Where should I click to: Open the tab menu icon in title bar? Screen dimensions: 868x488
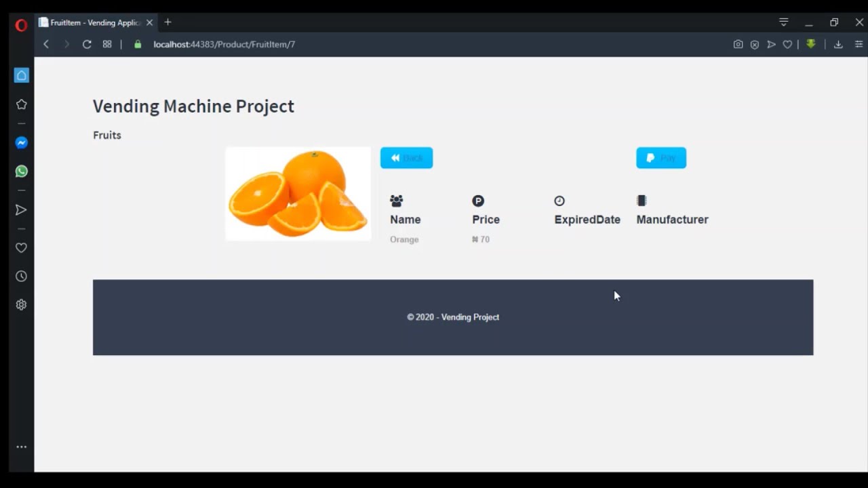pos(784,22)
